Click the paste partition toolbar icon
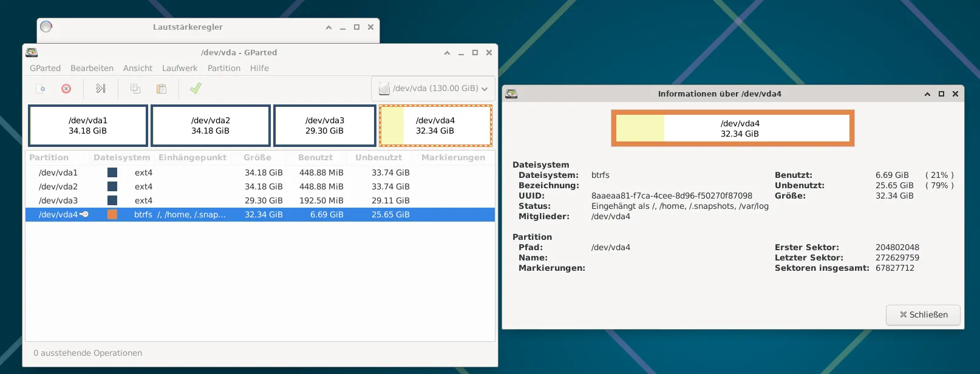This screenshot has height=374, width=980. [x=162, y=89]
